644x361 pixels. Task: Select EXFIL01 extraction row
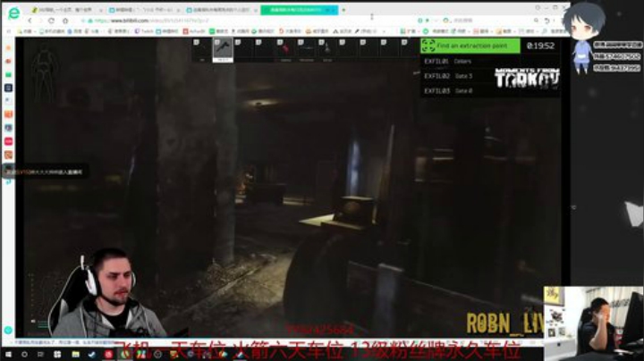(x=489, y=61)
